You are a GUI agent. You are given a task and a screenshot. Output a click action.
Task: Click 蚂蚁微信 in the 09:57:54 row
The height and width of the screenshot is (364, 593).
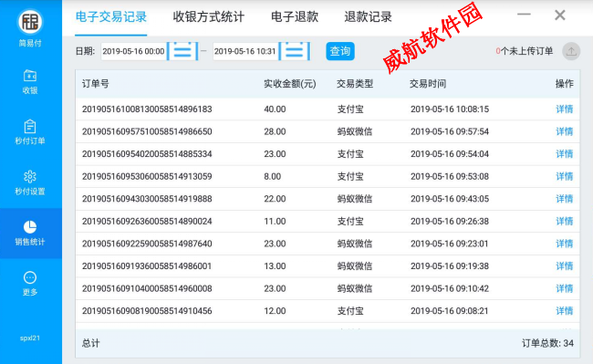(355, 131)
